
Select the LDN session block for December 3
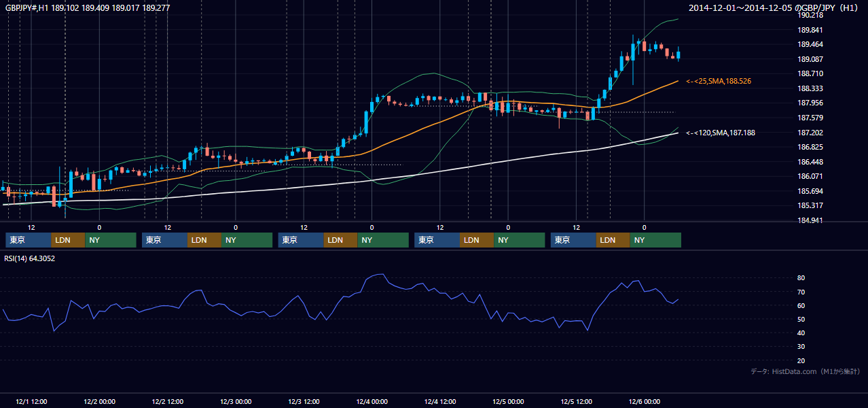pos(341,240)
